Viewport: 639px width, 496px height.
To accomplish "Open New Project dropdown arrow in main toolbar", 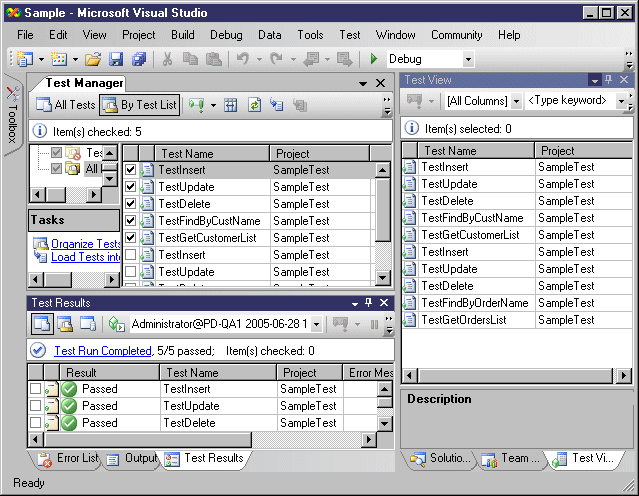I will [41, 60].
